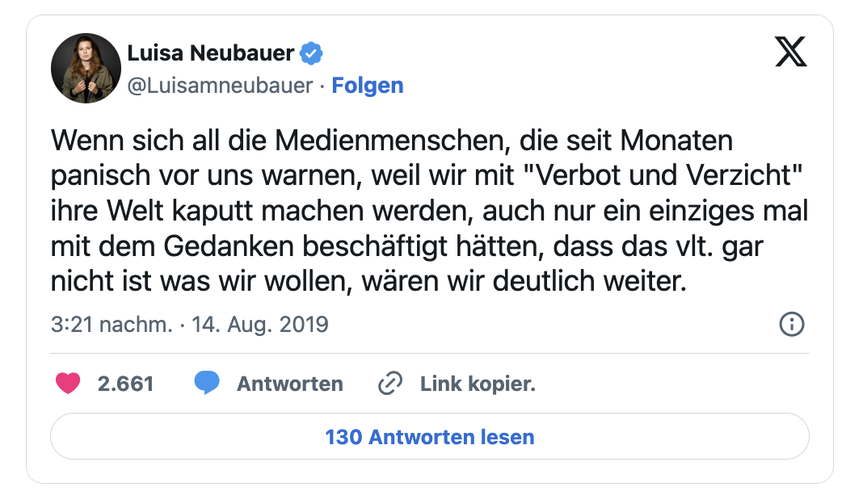Copy the tweet link via Link kopier.
This screenshot has height=504, width=863.
pos(478,384)
